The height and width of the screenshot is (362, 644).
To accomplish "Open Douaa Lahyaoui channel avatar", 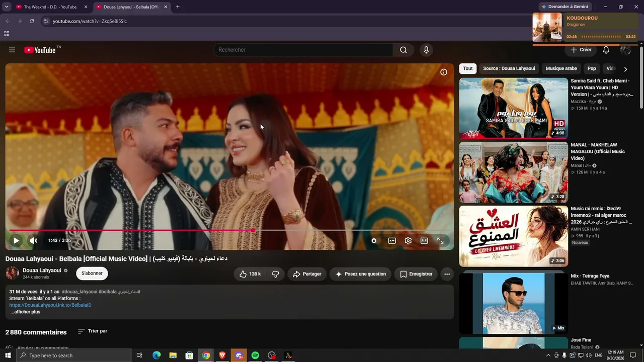I will click(x=12, y=273).
